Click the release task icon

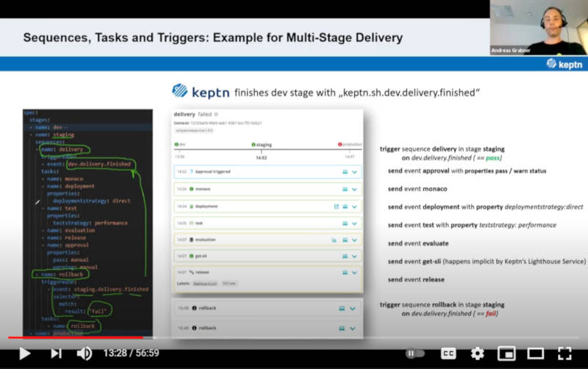(192, 272)
